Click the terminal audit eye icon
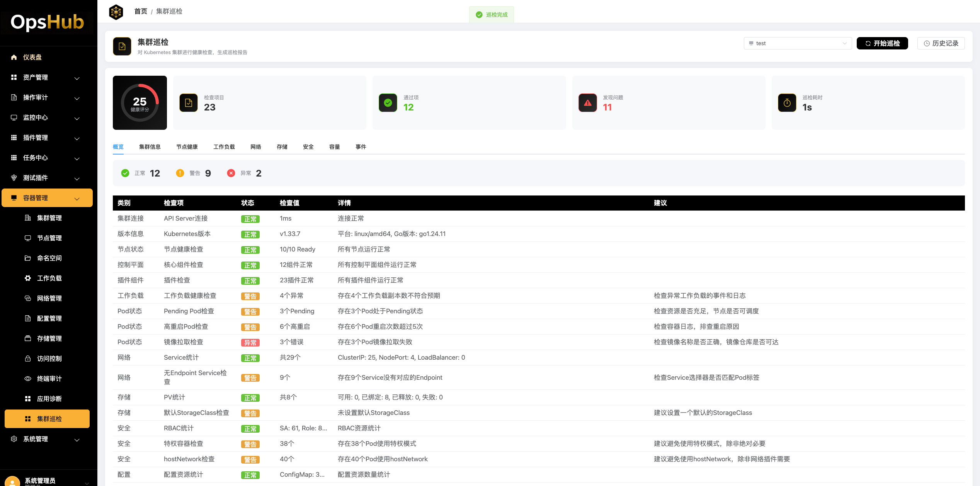The image size is (980, 486). [x=28, y=379]
